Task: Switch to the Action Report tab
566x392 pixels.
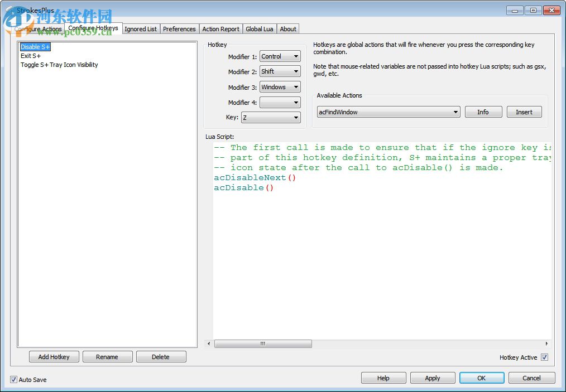Action: [x=220, y=29]
